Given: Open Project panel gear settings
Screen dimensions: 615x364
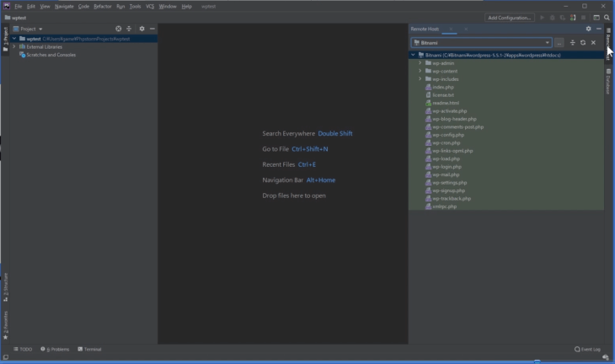Looking at the screenshot, I should coord(142,29).
